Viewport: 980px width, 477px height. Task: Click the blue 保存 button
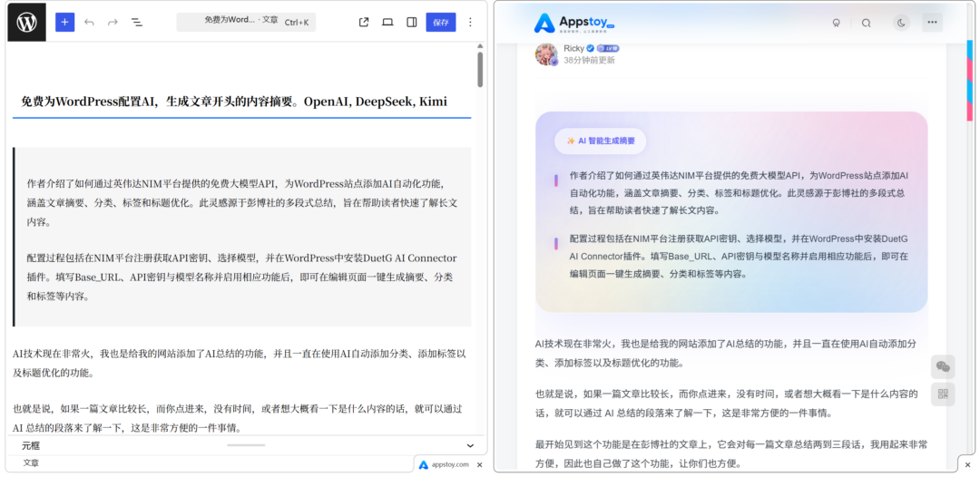click(x=441, y=23)
